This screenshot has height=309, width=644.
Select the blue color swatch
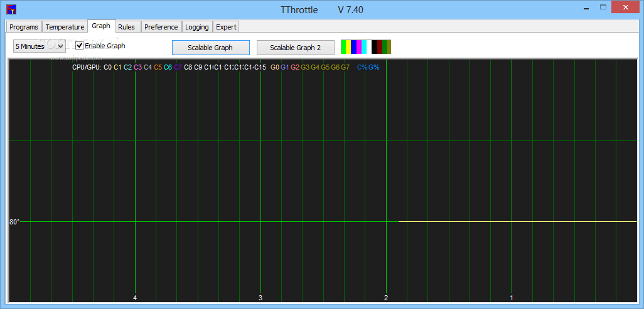[x=353, y=47]
